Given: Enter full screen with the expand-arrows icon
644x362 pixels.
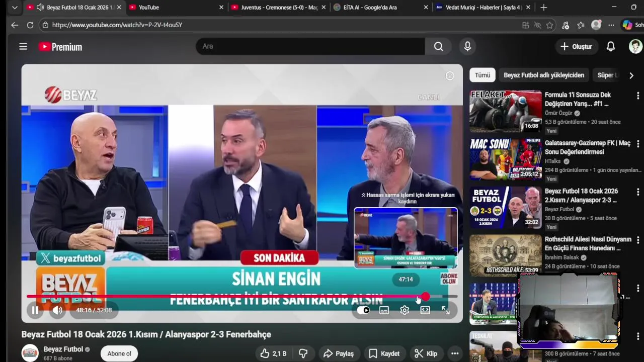Looking at the screenshot, I should pos(446,310).
